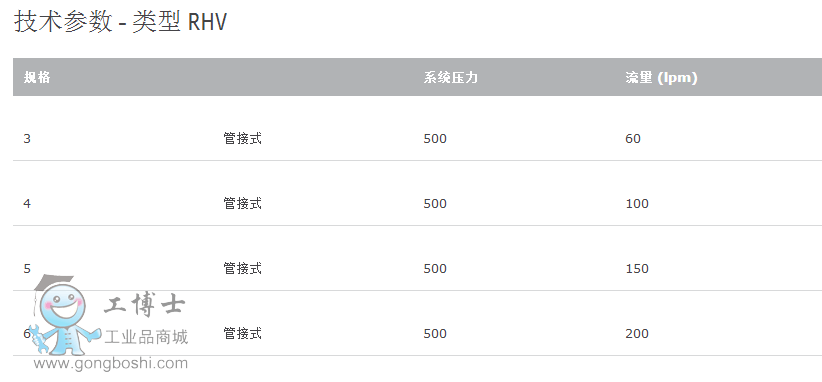Select 管接式 in the size 4 row
822x382 pixels.
(x=242, y=203)
